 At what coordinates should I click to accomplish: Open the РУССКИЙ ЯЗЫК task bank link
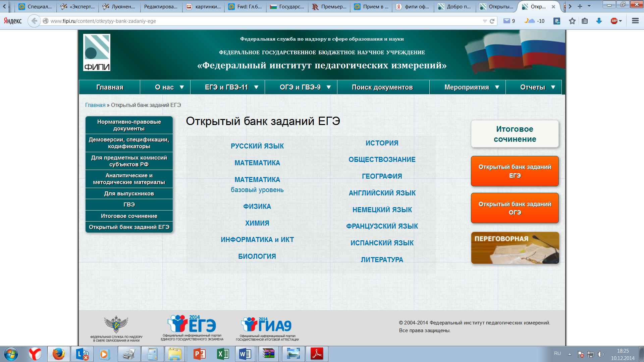pyautogui.click(x=257, y=146)
